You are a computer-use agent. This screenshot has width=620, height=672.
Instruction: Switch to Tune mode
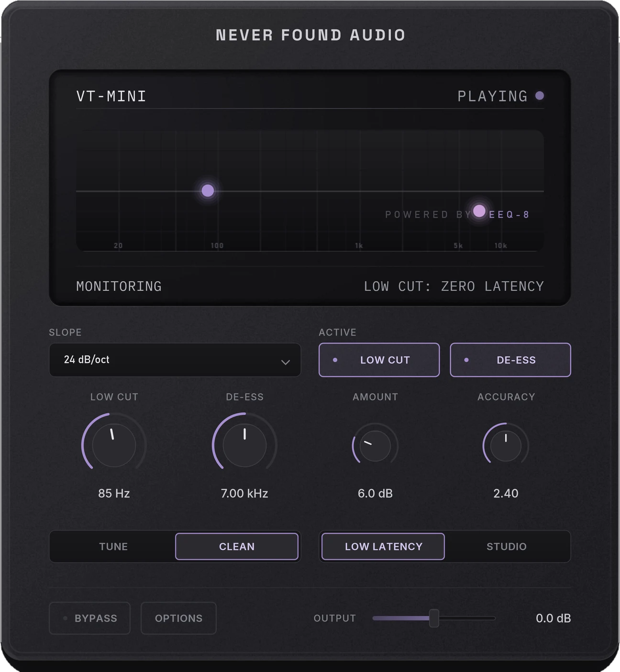113,546
